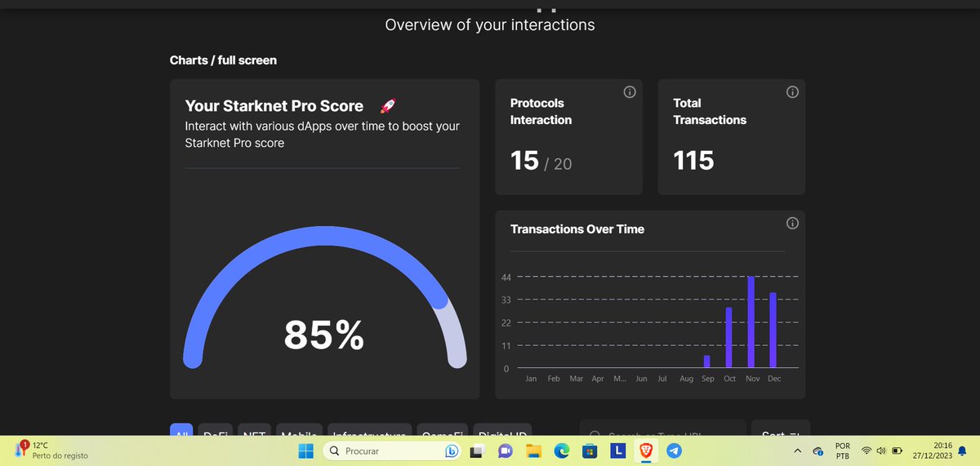
Task: Click the October bar in transactions chart
Action: (728, 337)
